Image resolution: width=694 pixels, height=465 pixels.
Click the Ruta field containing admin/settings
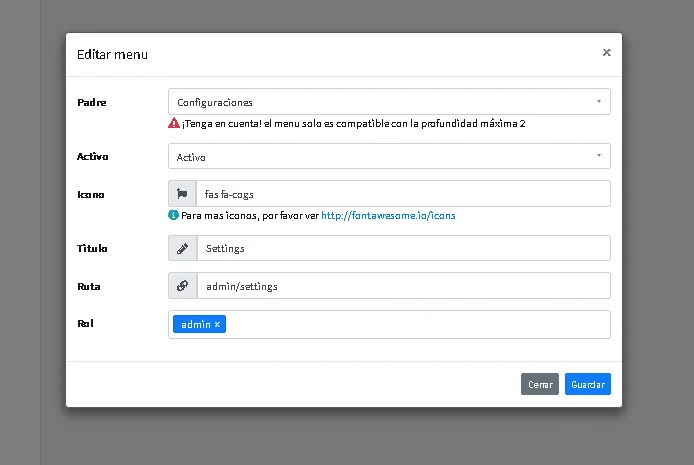(404, 286)
